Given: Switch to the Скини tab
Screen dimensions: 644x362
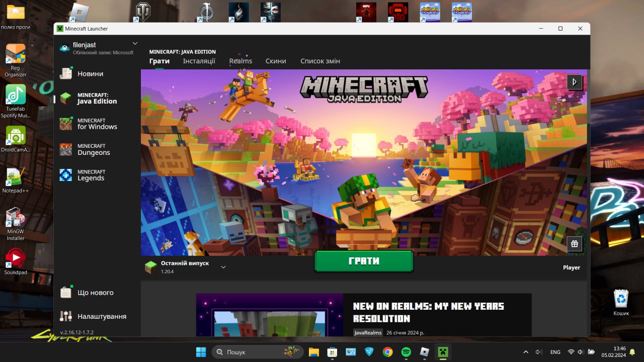Looking at the screenshot, I should pyautogui.click(x=276, y=61).
